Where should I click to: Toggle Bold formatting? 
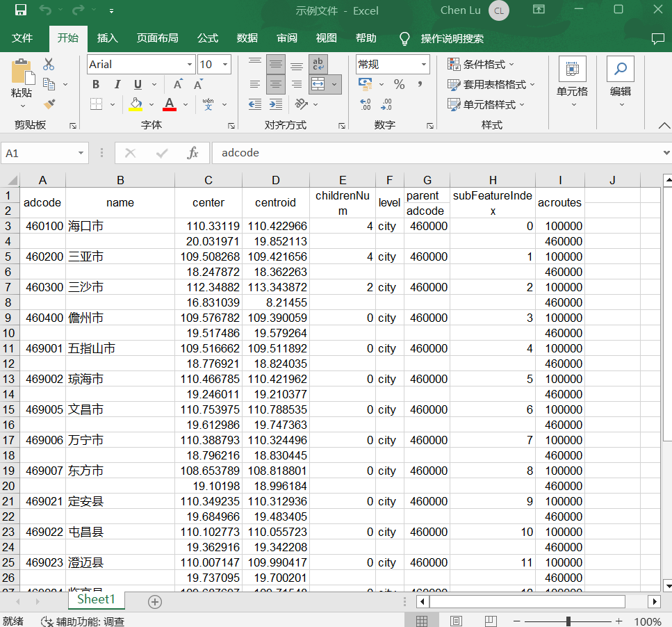coord(96,84)
